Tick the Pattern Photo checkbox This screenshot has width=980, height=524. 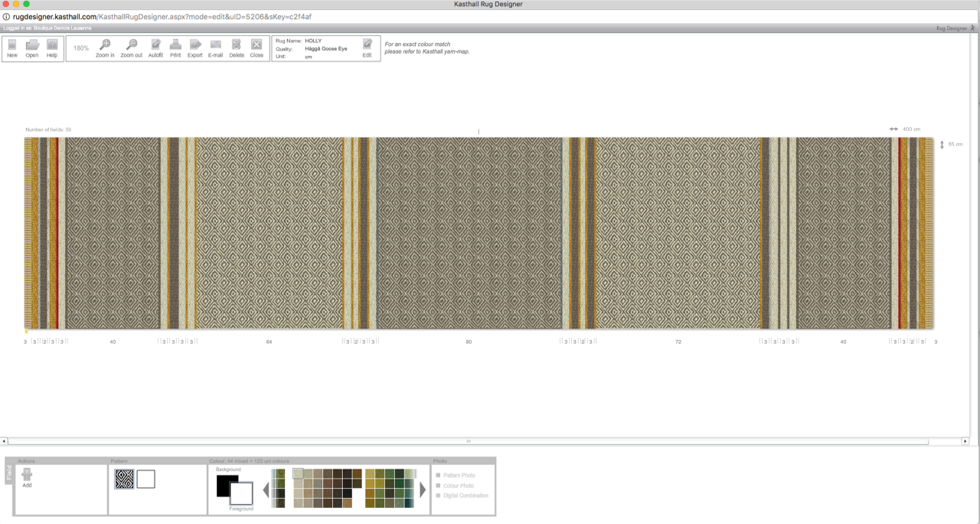[438, 476]
